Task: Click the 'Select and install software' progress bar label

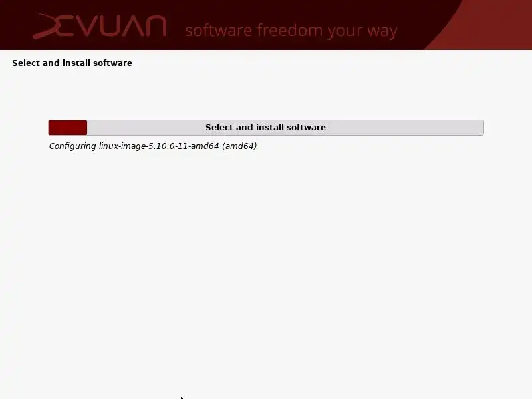Action: (x=265, y=127)
